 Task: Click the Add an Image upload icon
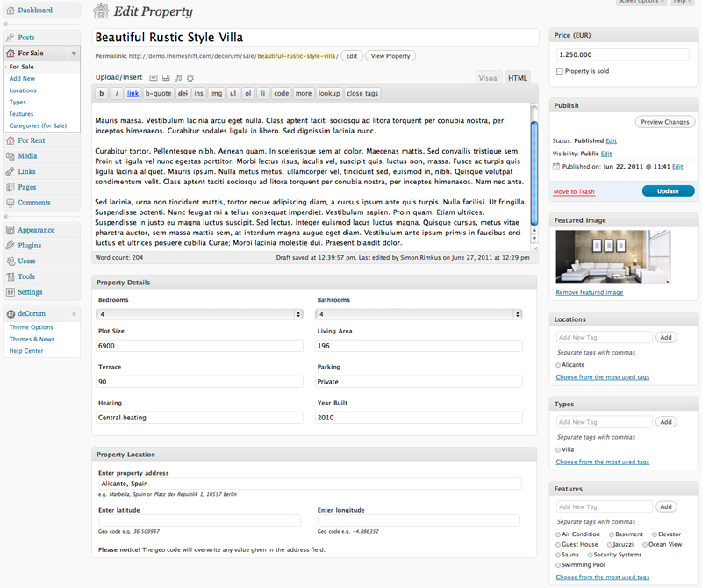(x=154, y=78)
